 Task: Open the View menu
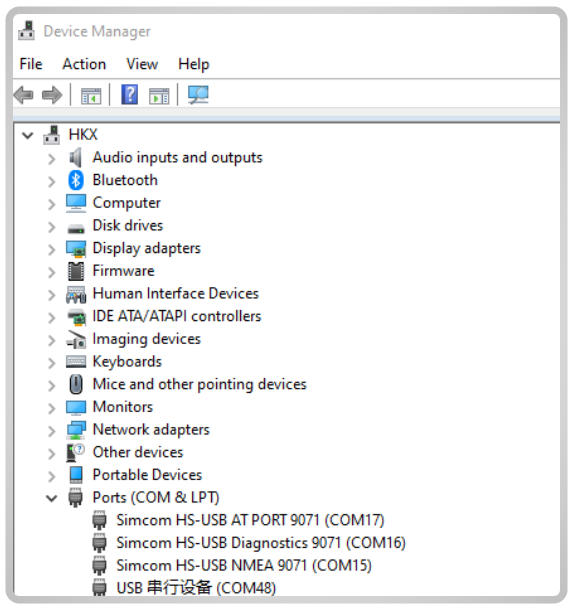coord(142,64)
